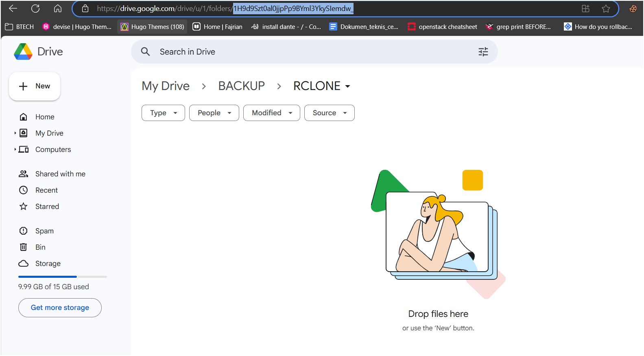Click the storage usage progress bar
Image resolution: width=644 pixels, height=356 pixels.
tap(62, 277)
